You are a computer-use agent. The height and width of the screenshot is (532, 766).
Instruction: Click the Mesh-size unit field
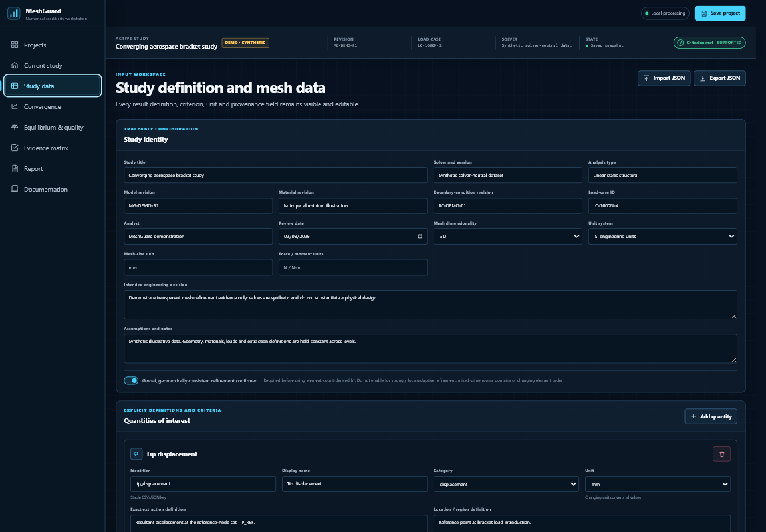[198, 267]
